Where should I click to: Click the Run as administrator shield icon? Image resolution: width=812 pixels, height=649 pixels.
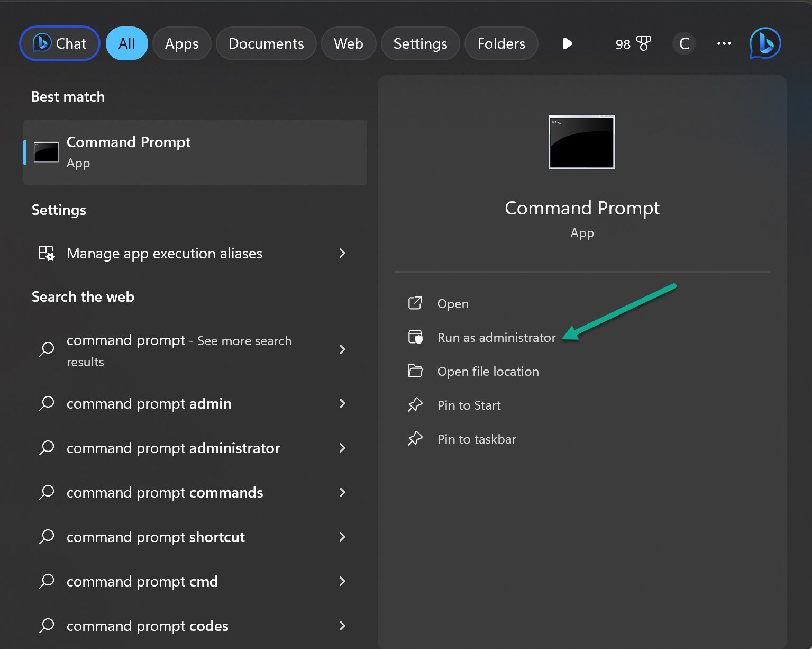point(415,337)
